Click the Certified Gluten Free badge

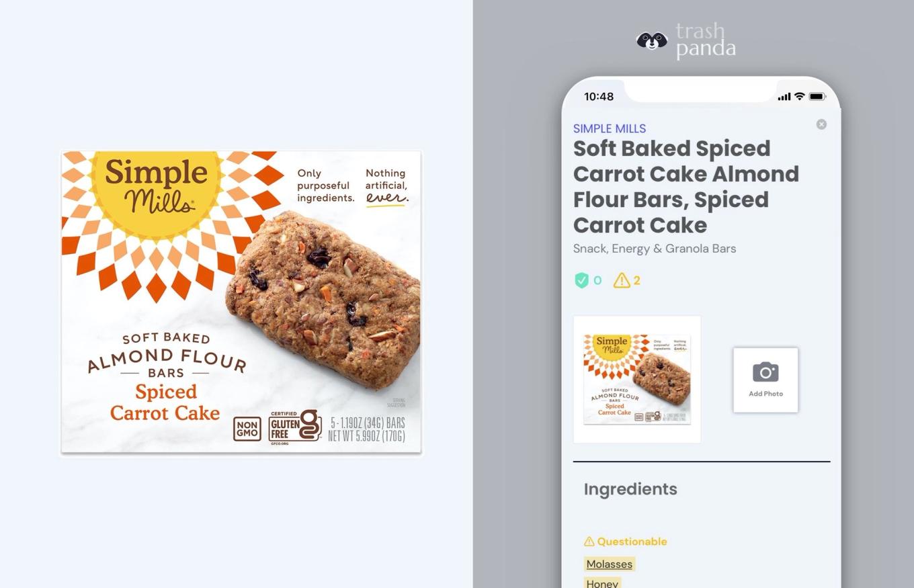point(294,427)
